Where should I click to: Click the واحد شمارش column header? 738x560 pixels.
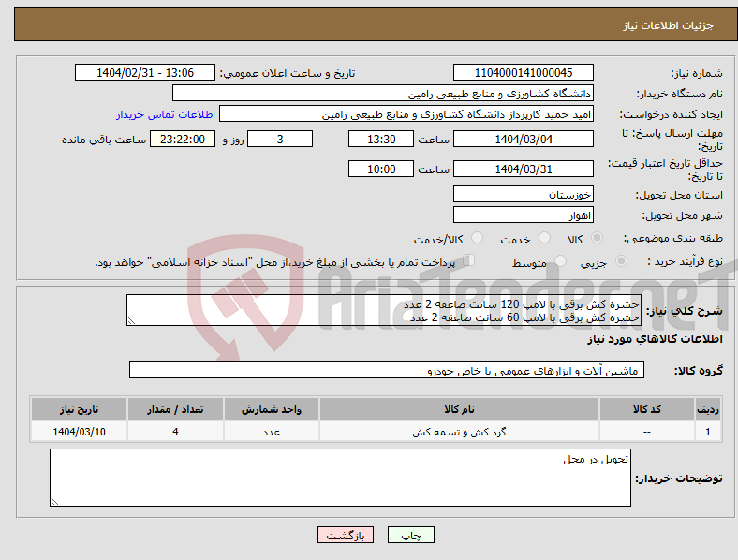click(272, 409)
